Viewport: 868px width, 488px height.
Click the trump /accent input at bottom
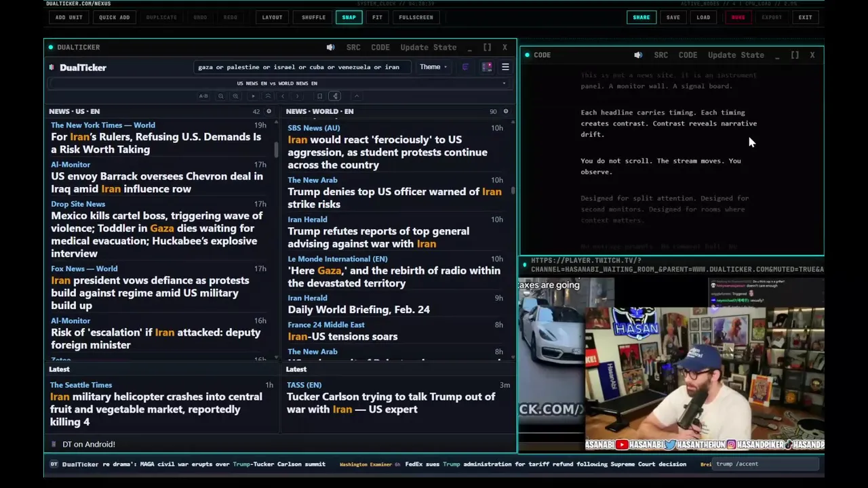tap(766, 464)
